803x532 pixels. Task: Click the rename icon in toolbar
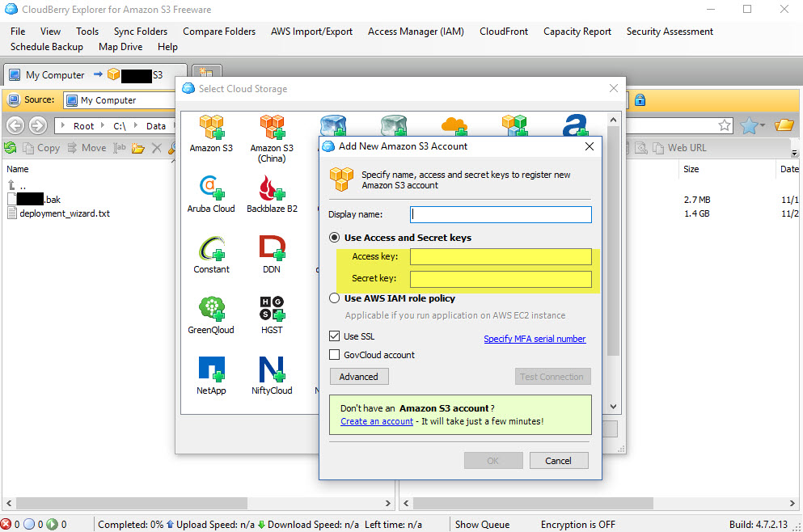[120, 148]
